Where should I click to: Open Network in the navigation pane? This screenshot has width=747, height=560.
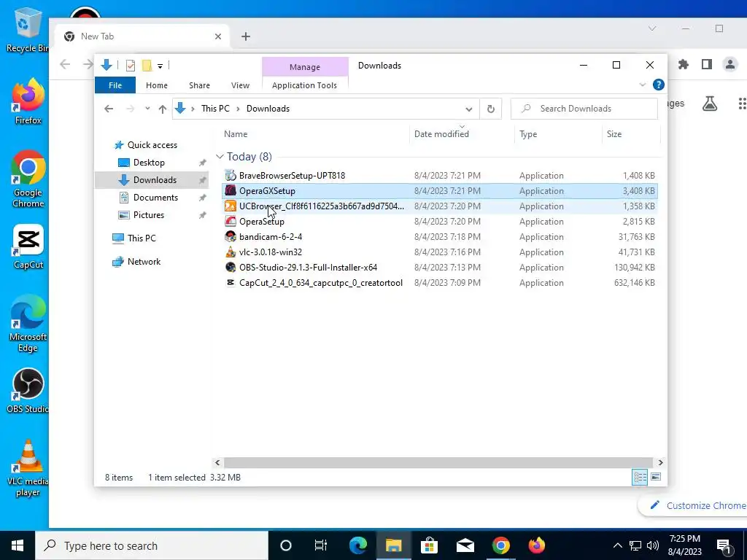[144, 262]
